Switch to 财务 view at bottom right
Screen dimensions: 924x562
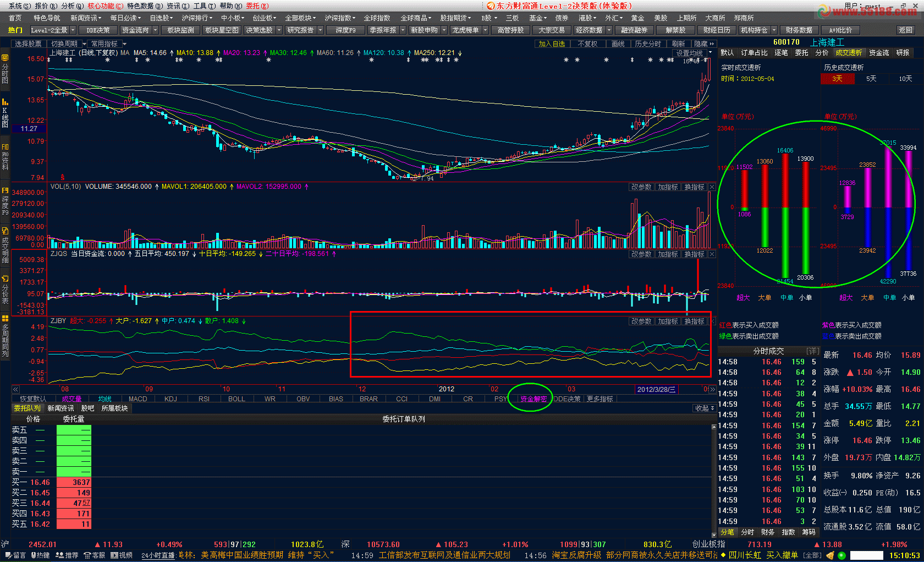pos(768,532)
